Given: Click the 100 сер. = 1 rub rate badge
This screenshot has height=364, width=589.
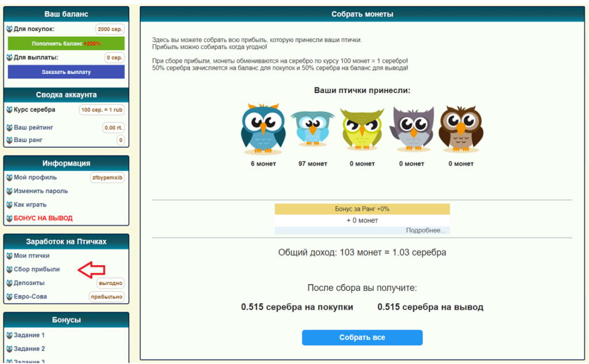Looking at the screenshot, I should [102, 110].
